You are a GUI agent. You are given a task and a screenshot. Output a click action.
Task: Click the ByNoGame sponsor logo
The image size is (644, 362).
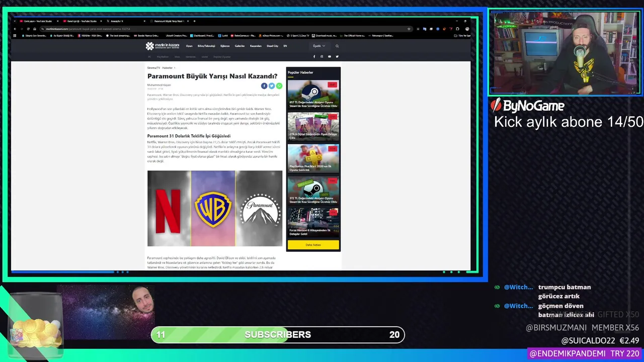click(528, 106)
